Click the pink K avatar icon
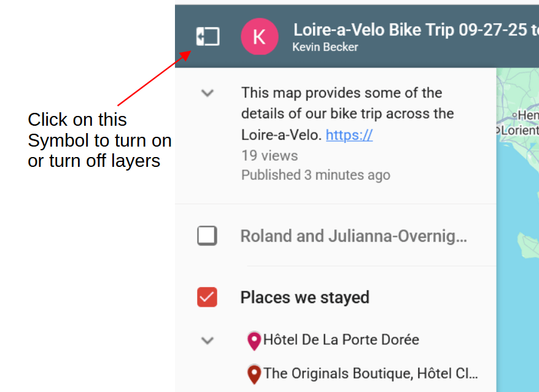The height and width of the screenshot is (392, 539). pos(259,37)
